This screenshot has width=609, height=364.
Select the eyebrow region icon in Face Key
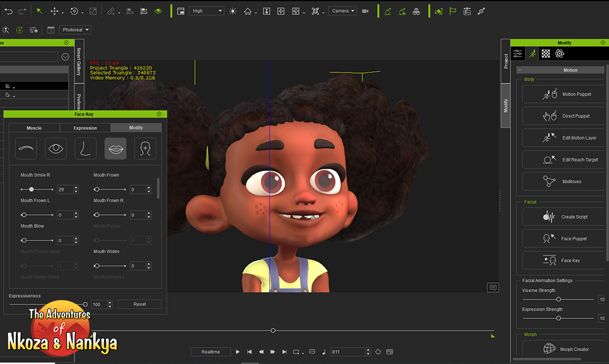coord(26,149)
